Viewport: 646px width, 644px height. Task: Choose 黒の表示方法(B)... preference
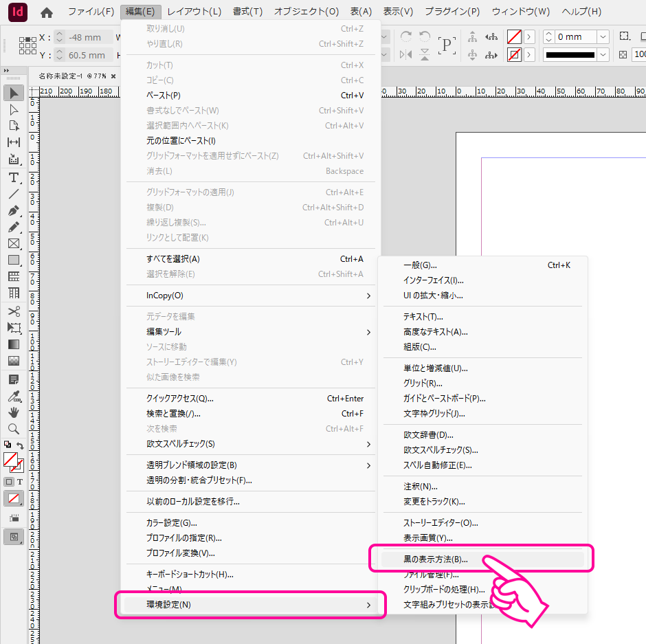coord(482,559)
